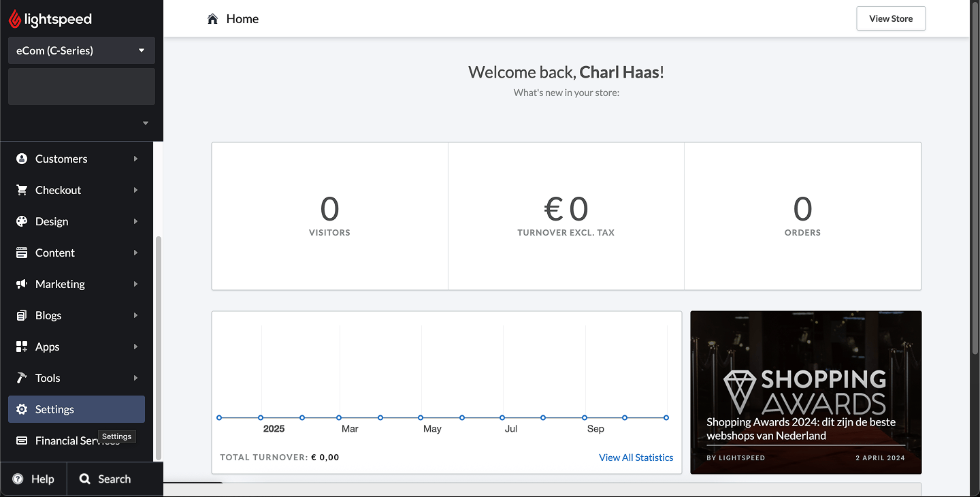Click "What's new in your store:" text
The height and width of the screenshot is (497, 980).
[x=566, y=93]
